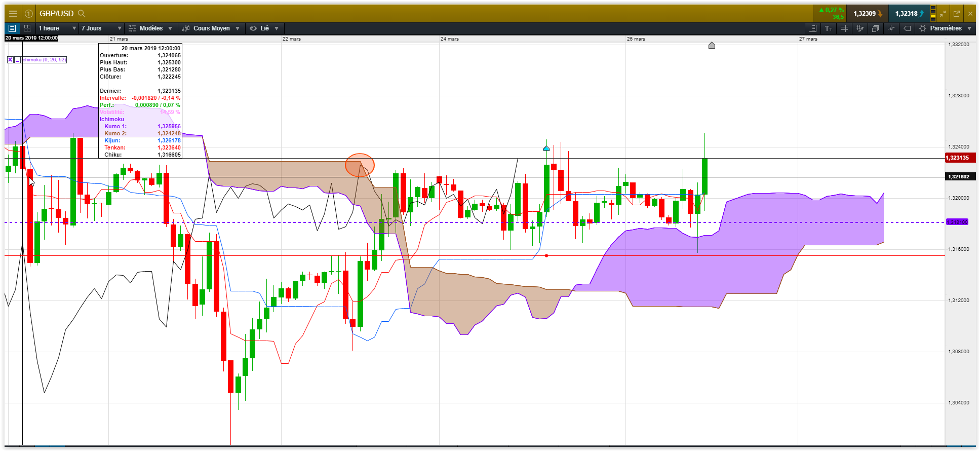Click the 27 mars date label
Screen dimensions: 980x451
(808, 39)
